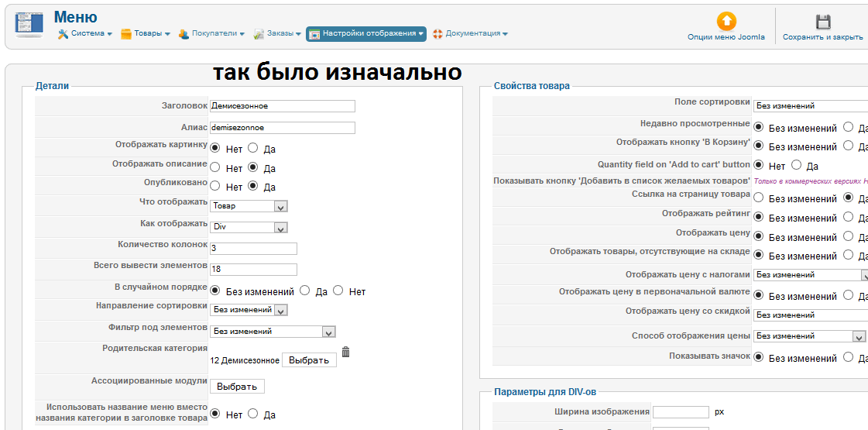The width and height of the screenshot is (868, 430).
Task: Select Без изменений for Недавно просмотренные
Action: pyautogui.click(x=758, y=127)
